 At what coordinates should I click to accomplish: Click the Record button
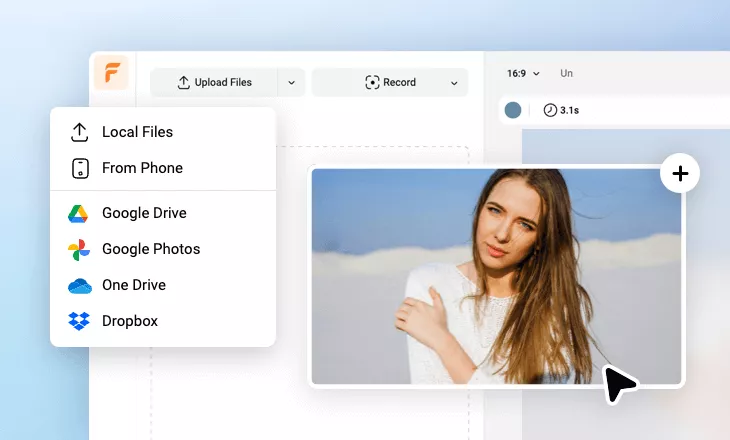click(x=390, y=82)
